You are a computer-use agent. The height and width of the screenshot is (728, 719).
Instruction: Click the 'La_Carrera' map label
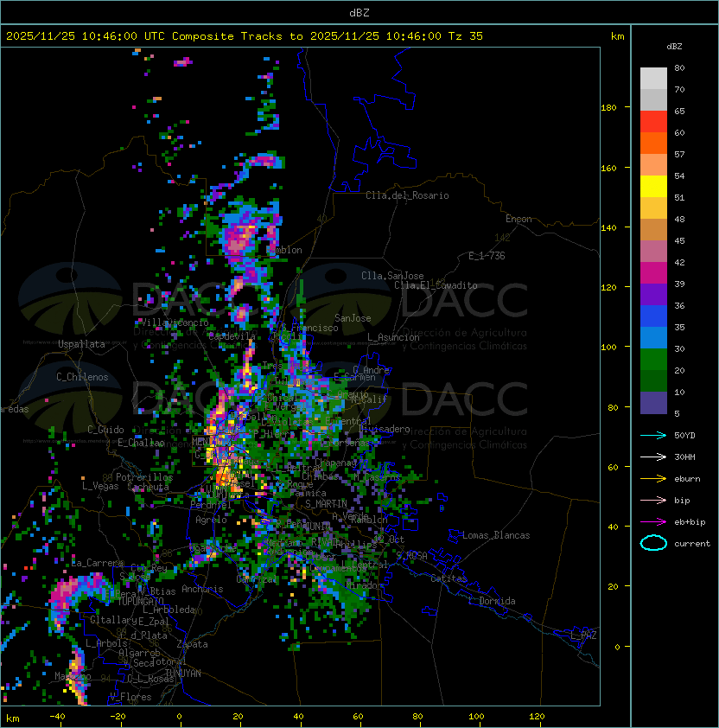click(x=98, y=563)
